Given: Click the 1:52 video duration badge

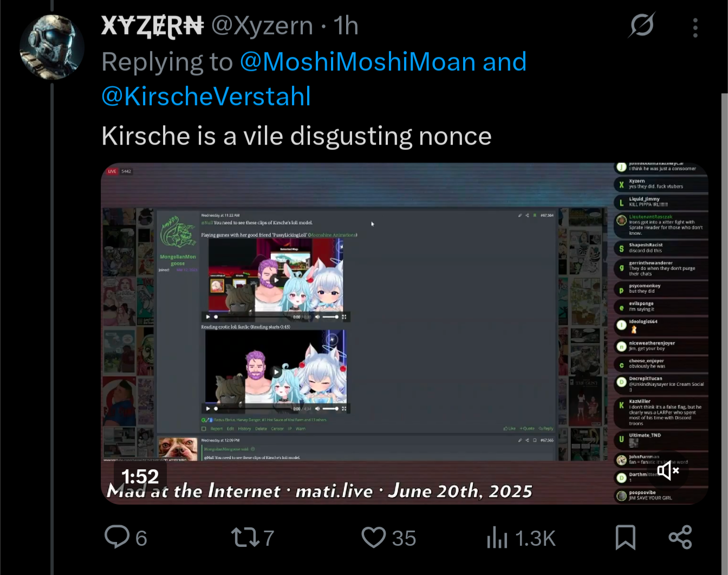Looking at the screenshot, I should tap(140, 477).
